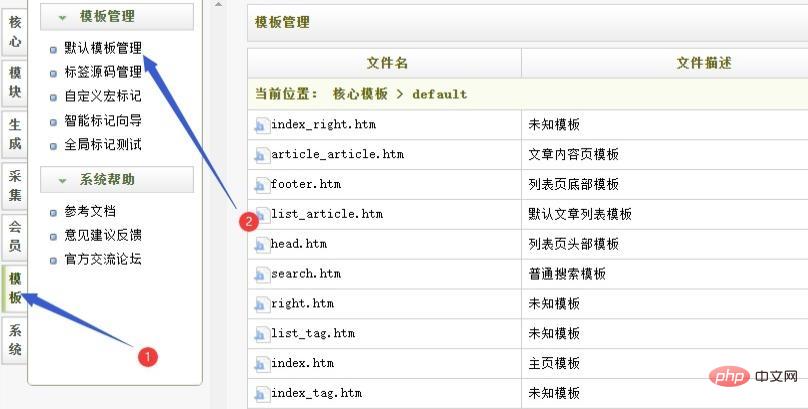Click file icon beside index_tag.htm

(x=262, y=394)
